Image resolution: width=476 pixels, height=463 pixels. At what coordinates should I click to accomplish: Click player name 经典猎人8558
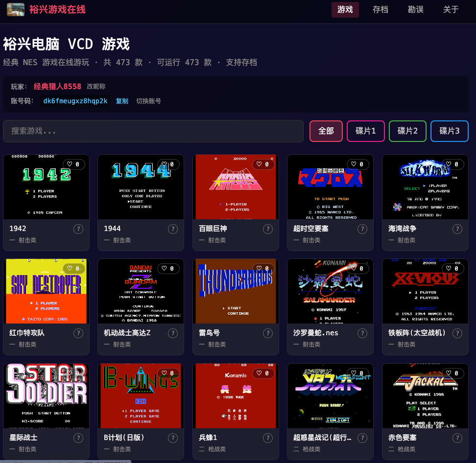tap(57, 87)
